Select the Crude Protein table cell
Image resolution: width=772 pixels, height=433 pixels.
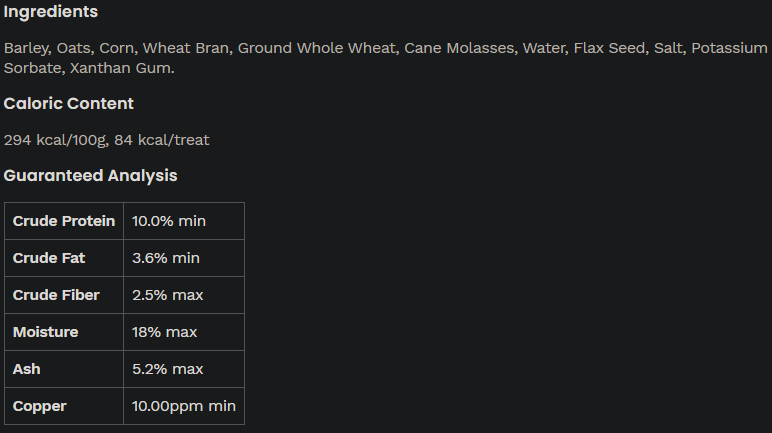click(64, 221)
